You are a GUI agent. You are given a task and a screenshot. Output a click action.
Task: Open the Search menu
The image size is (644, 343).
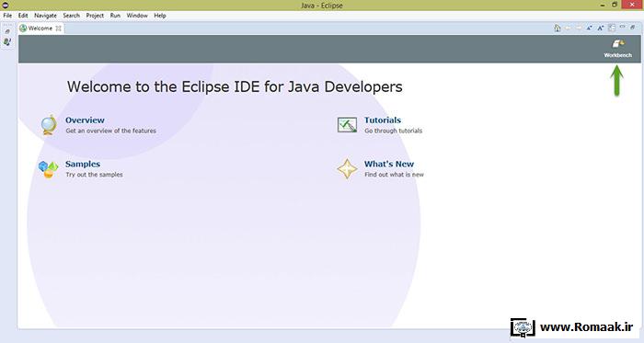click(x=71, y=16)
